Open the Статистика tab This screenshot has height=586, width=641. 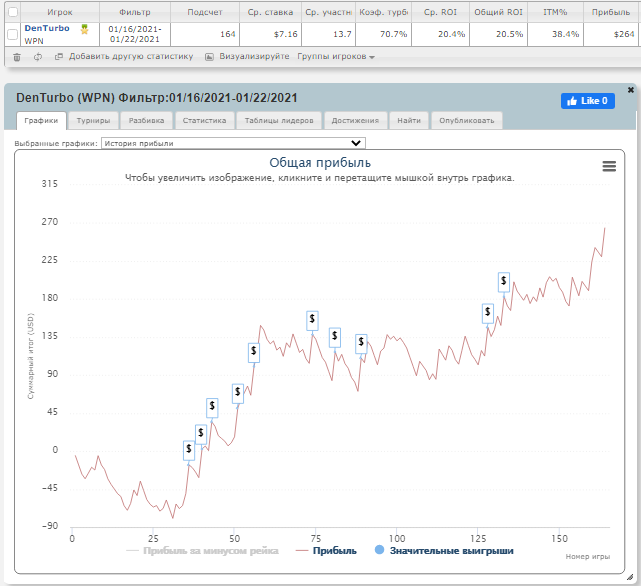[203, 120]
